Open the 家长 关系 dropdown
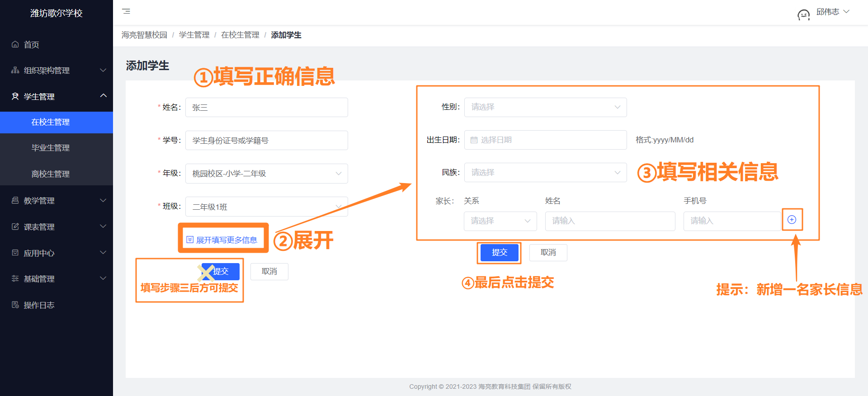This screenshot has height=396, width=868. pos(500,221)
